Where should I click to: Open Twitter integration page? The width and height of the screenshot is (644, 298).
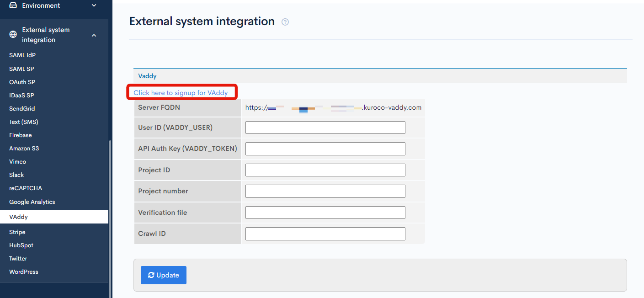[x=18, y=258]
